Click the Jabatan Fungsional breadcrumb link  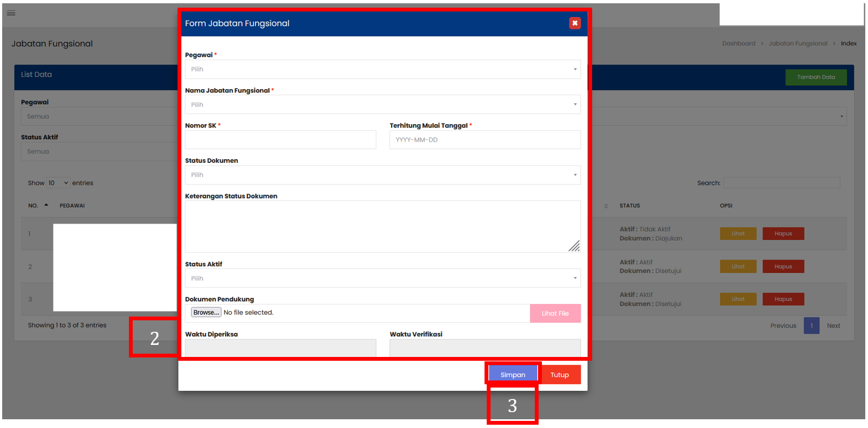coord(798,44)
